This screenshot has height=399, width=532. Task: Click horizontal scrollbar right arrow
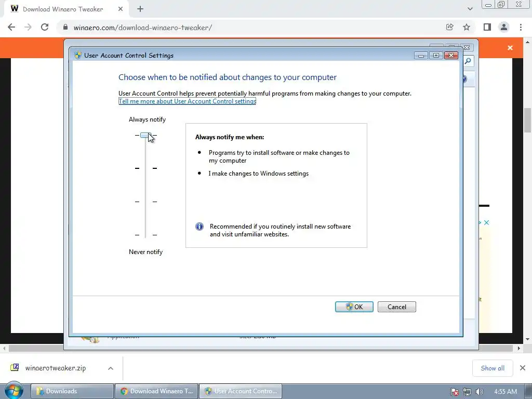(519, 349)
